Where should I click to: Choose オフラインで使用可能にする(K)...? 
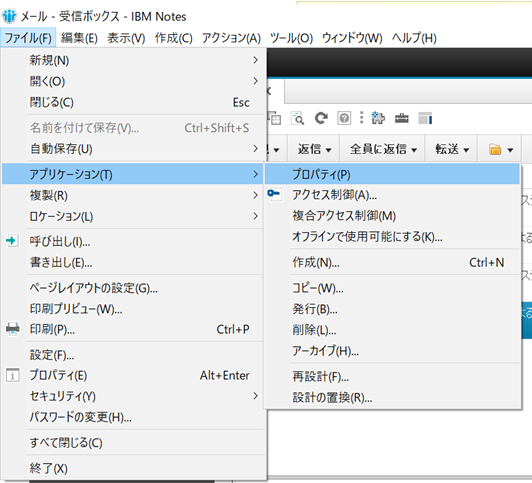tap(392, 236)
